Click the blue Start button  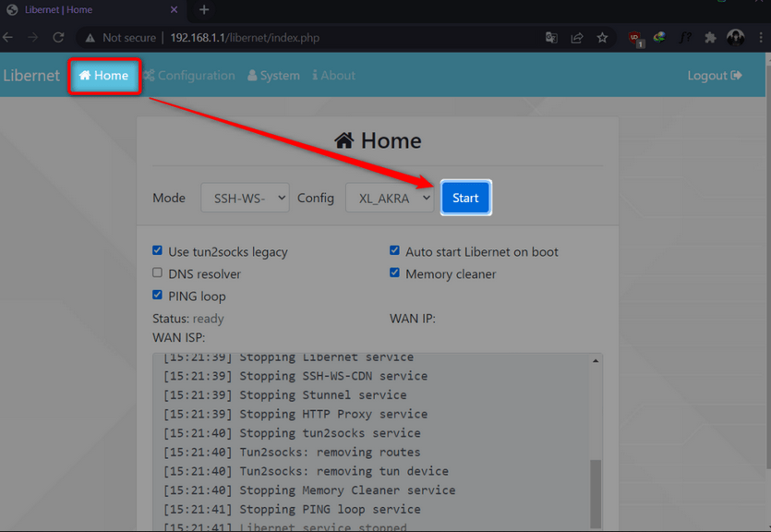465,198
